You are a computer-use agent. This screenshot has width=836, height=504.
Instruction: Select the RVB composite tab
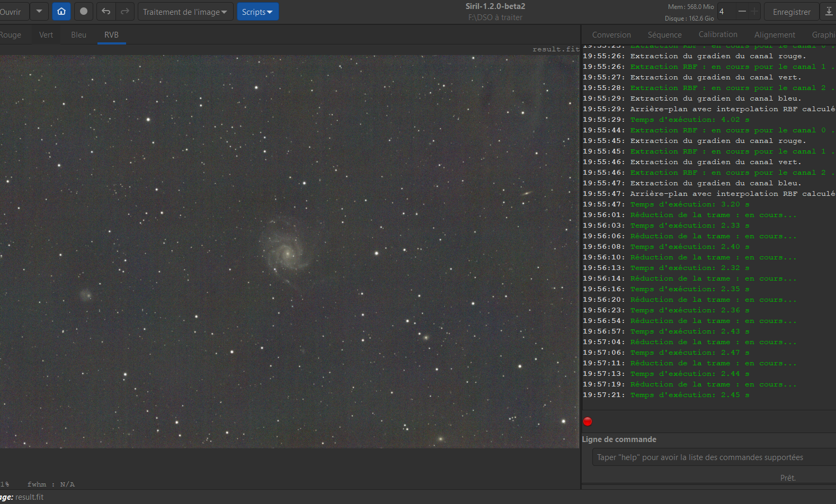click(x=111, y=35)
